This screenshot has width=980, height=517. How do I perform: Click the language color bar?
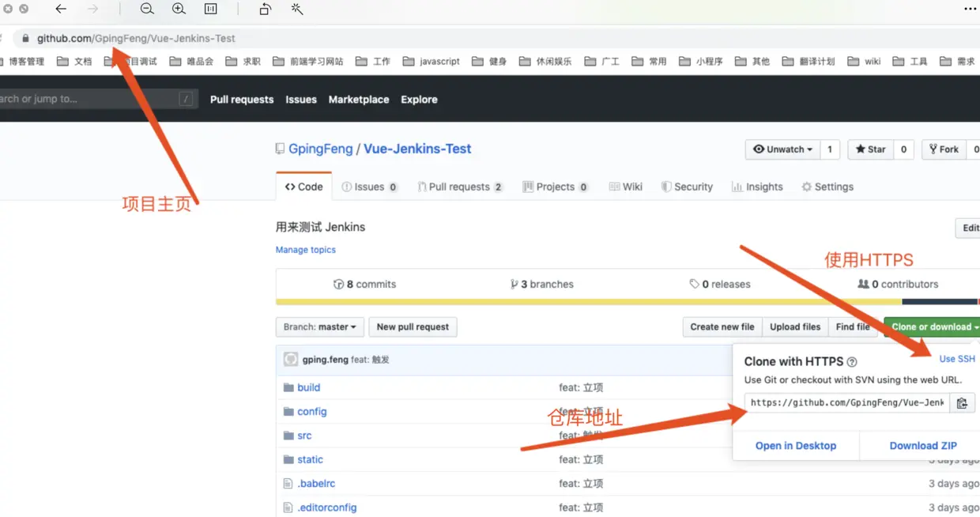coord(628,302)
